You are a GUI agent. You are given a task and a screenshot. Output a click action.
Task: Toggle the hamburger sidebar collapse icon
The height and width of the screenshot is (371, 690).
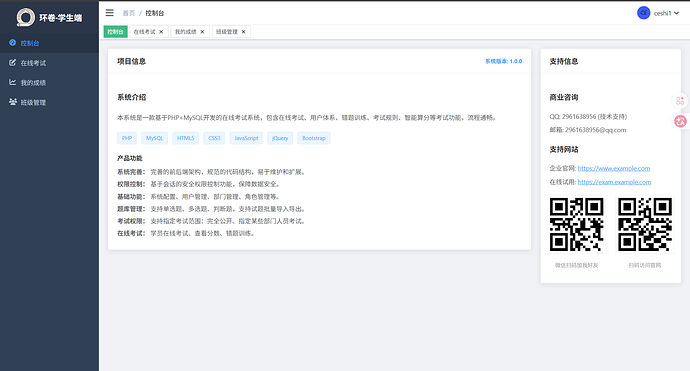[x=110, y=13]
